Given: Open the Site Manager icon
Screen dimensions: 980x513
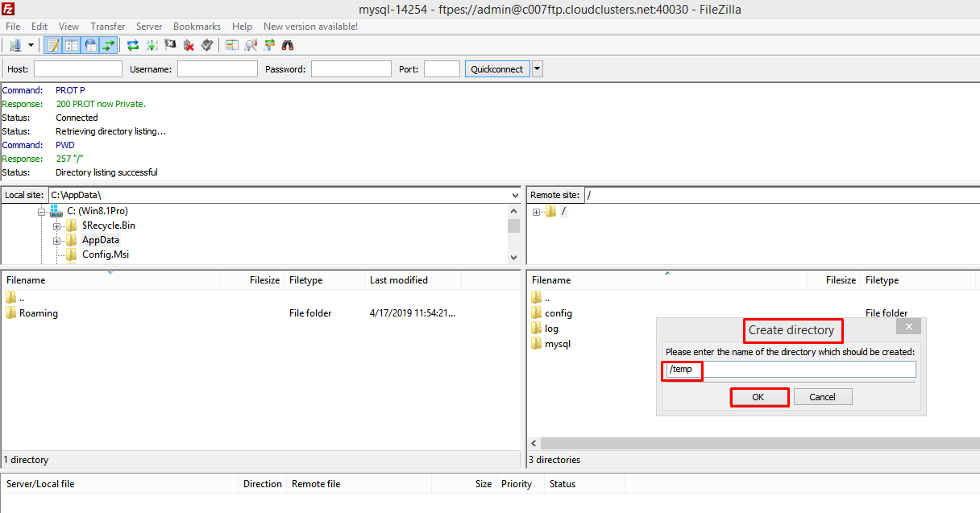Looking at the screenshot, I should click(x=15, y=45).
